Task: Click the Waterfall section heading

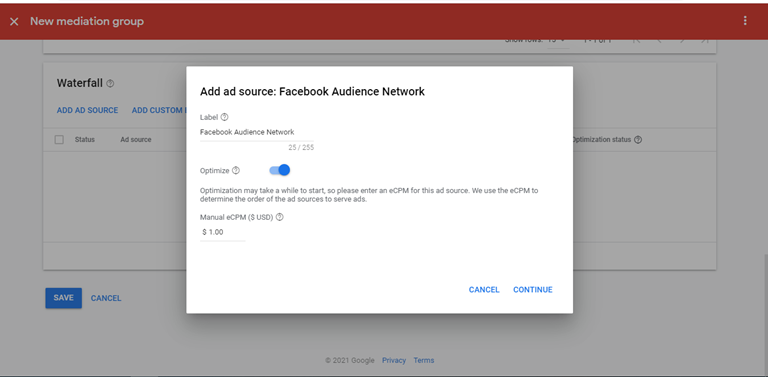Action: [x=79, y=83]
